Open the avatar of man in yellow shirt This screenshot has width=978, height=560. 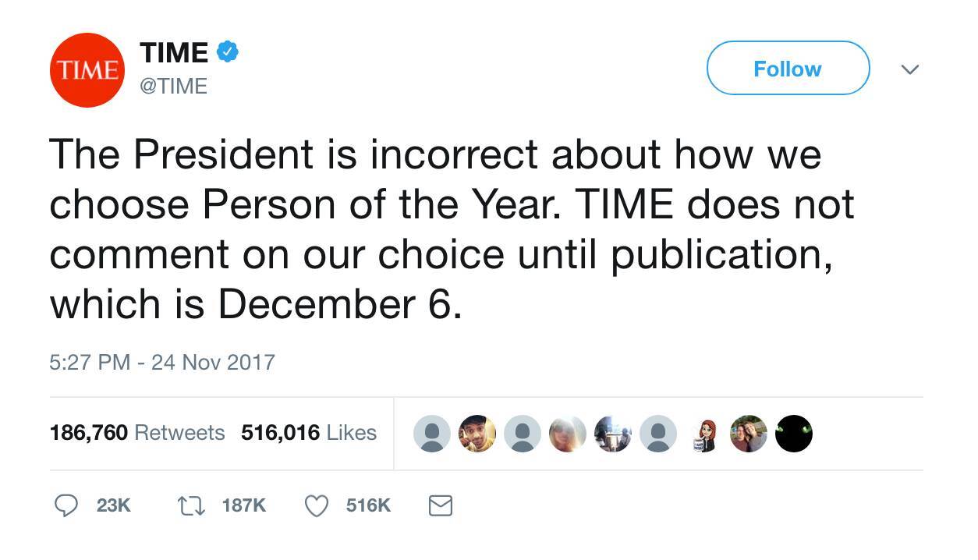476,434
